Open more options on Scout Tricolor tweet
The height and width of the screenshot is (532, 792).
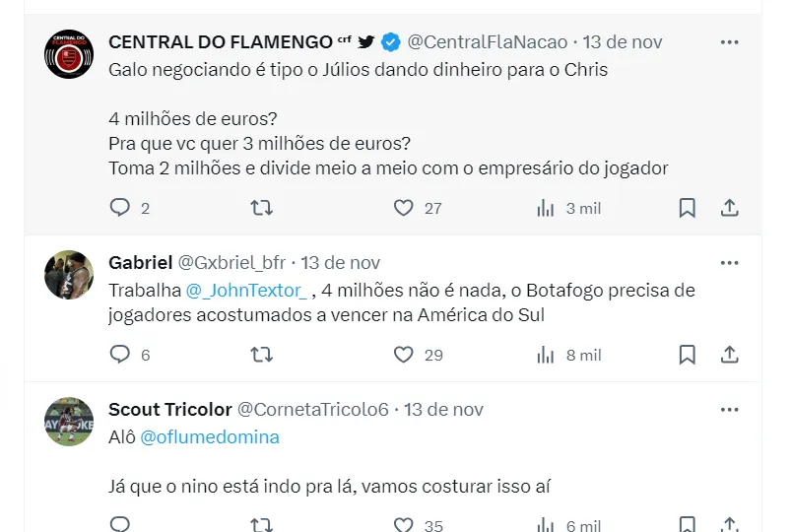coord(729,409)
